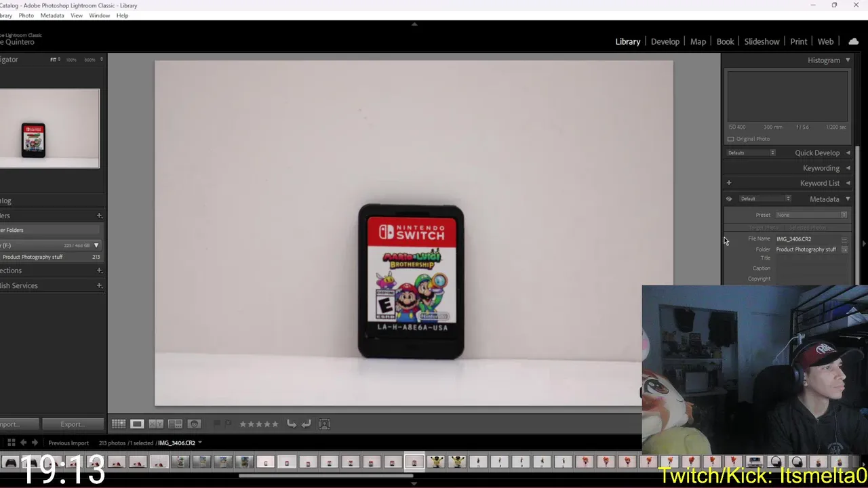Click the Draw Face Region icon

coord(324,424)
